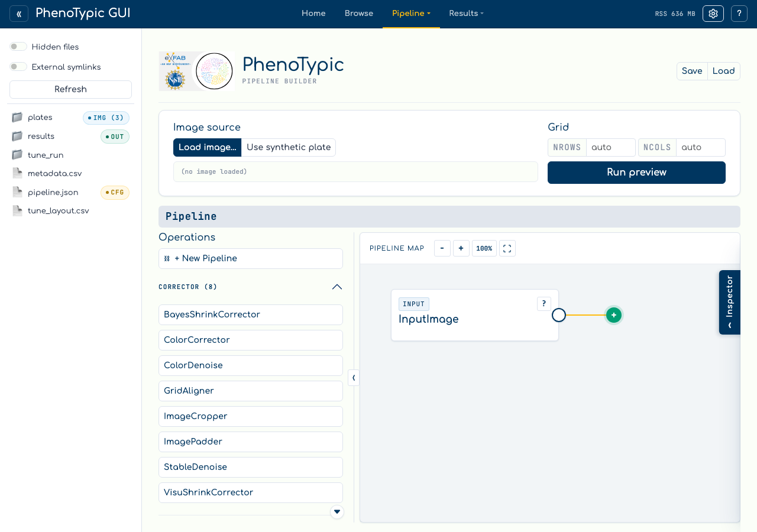Open help on the InputImage node
The width and height of the screenshot is (757, 532).
click(x=544, y=304)
